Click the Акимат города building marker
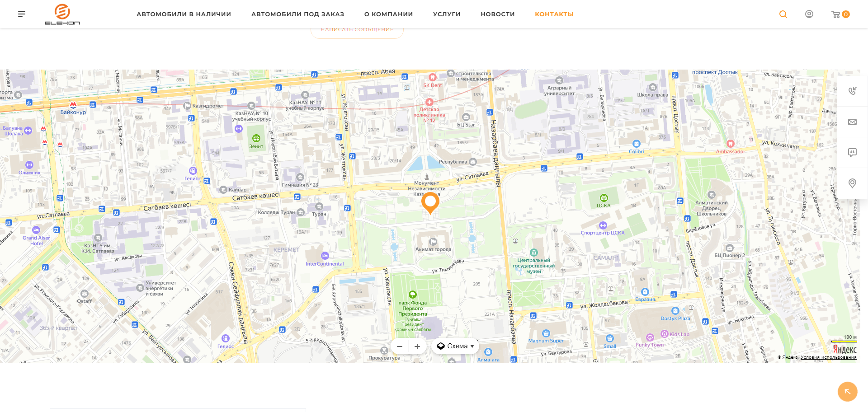The width and height of the screenshot is (868, 412). [433, 242]
